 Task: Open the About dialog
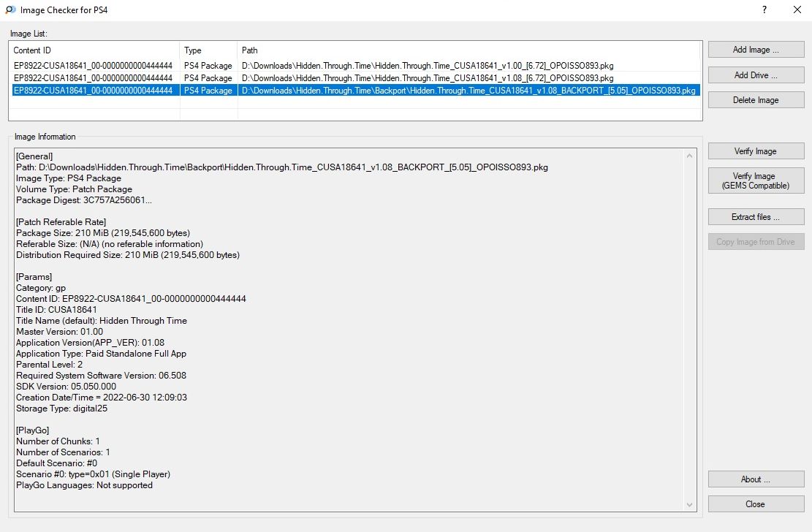tap(756, 479)
